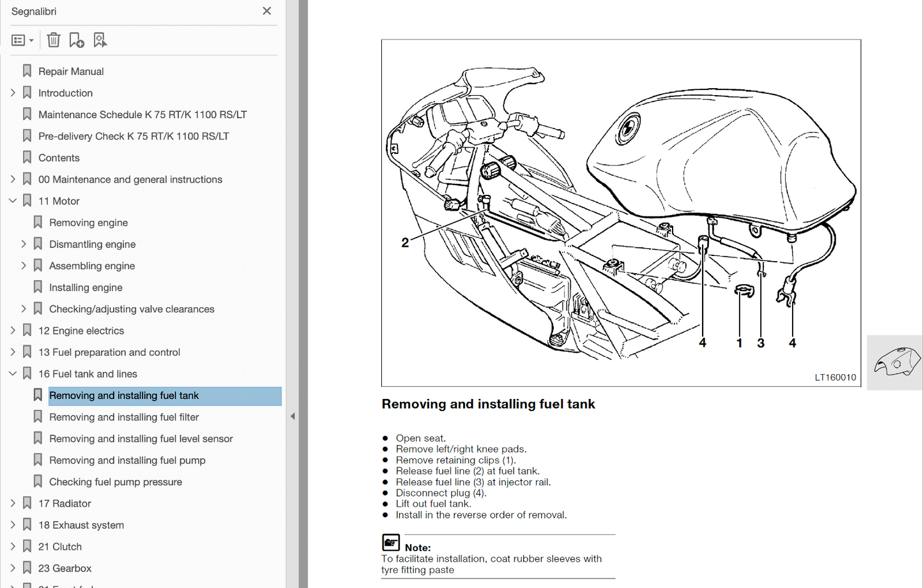The height and width of the screenshot is (588, 923).
Task: Expand the Introduction bookmark
Action: tap(13, 93)
